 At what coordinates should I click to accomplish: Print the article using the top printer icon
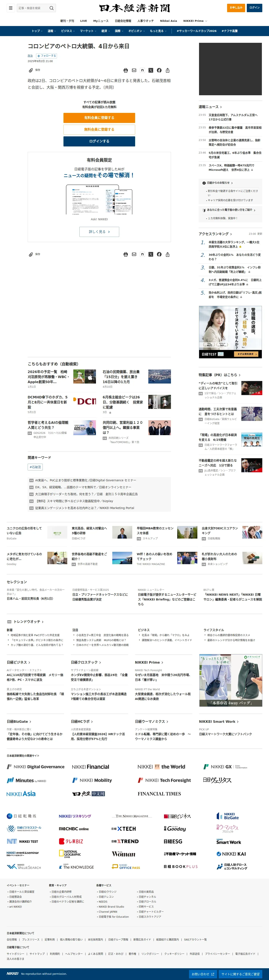click(126, 70)
